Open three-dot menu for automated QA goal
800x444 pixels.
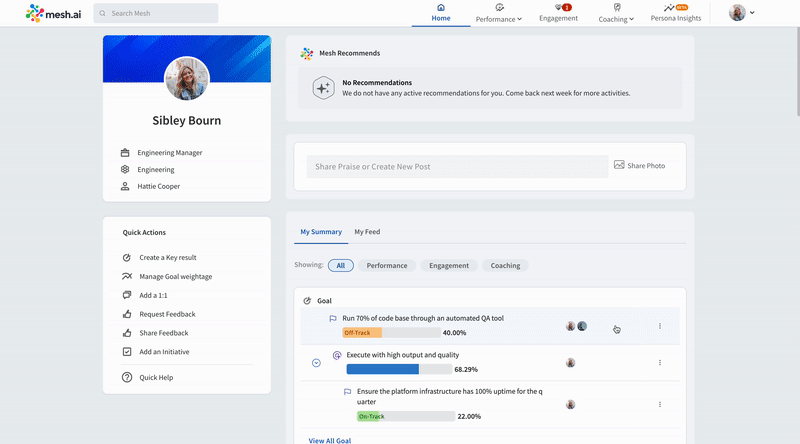pos(660,326)
